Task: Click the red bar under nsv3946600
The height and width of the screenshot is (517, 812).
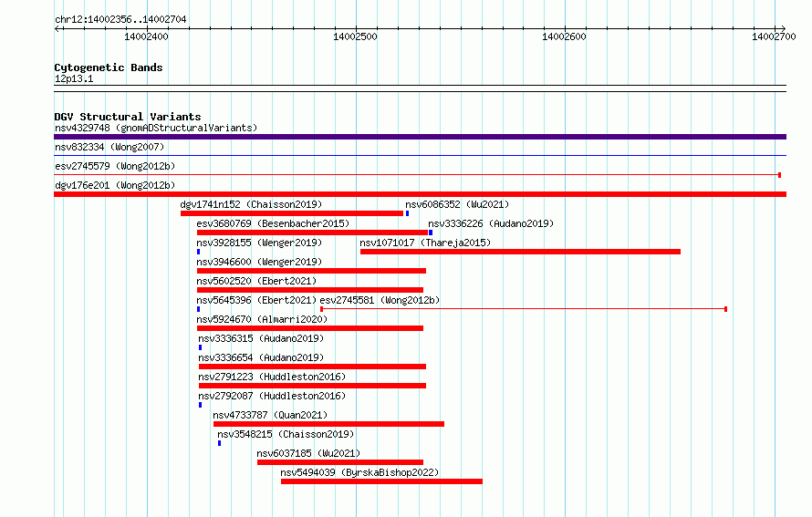Action: pos(311,271)
